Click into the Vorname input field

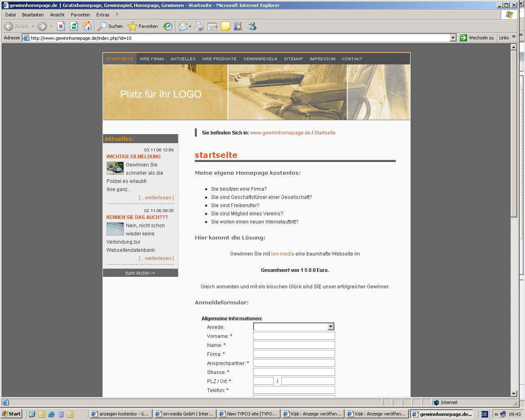[294, 336]
